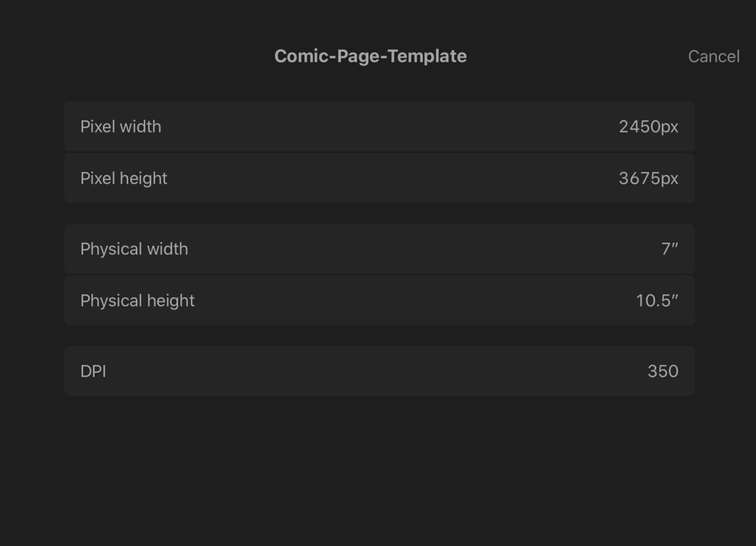Click the Comic-Page-Template title text
Viewport: 756px width, 546px height.
(x=370, y=56)
